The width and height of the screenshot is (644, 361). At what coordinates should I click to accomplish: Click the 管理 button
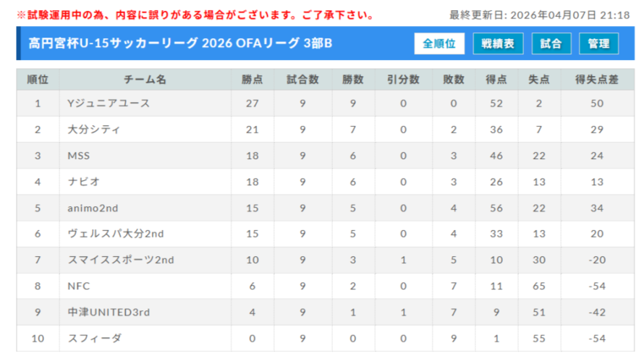[x=598, y=43]
